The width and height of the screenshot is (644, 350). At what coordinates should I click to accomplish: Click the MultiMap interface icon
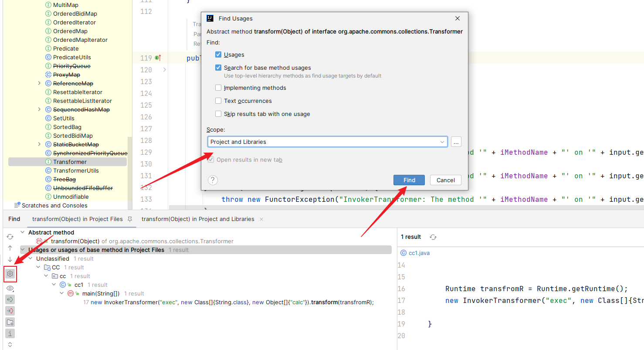coord(48,5)
